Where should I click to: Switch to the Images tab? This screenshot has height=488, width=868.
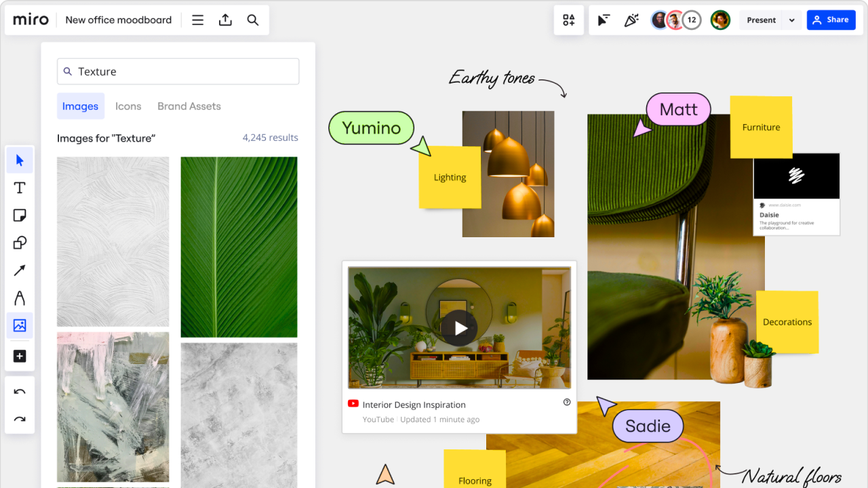pyautogui.click(x=81, y=106)
